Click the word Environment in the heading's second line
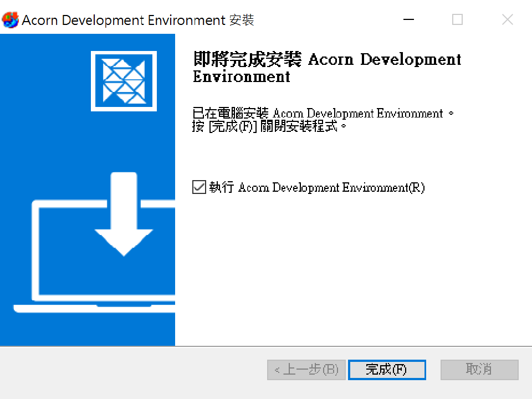The height and width of the screenshot is (399, 532). (x=242, y=77)
